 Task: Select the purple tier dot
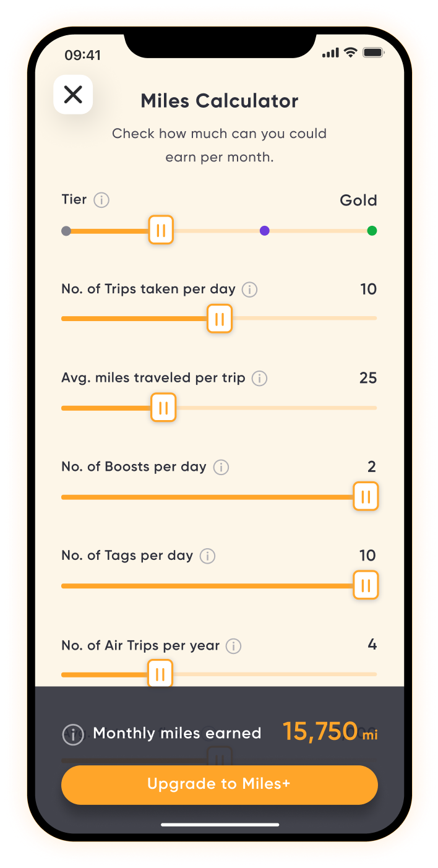click(x=265, y=231)
